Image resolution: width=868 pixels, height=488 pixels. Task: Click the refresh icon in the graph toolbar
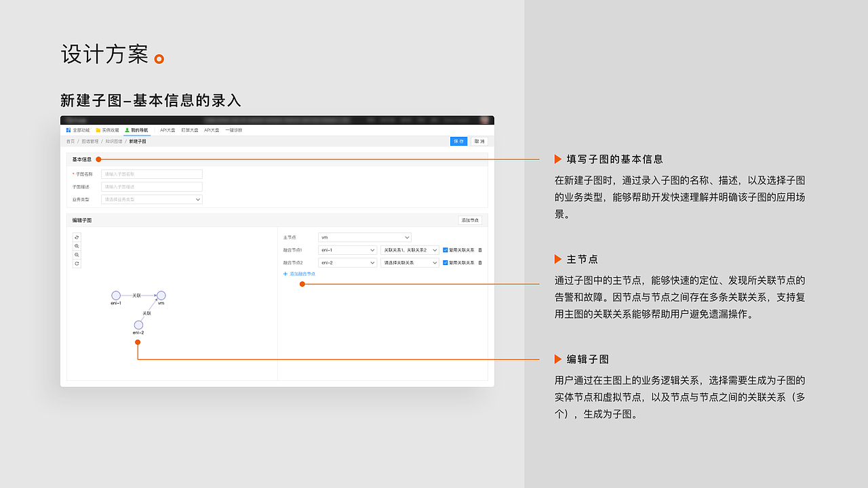pos(77,264)
